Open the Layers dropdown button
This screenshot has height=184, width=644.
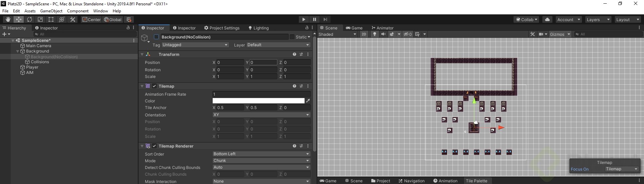coord(598,19)
